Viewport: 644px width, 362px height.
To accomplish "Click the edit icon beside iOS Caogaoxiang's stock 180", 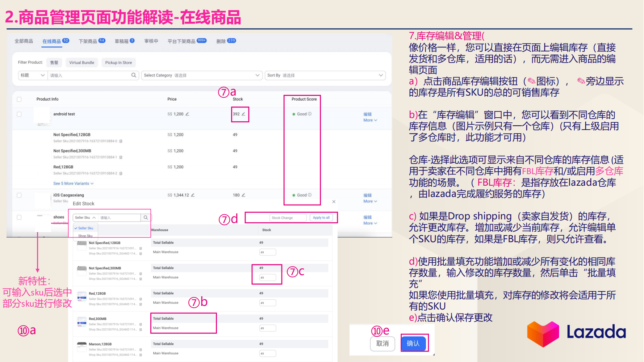I will [x=243, y=195].
